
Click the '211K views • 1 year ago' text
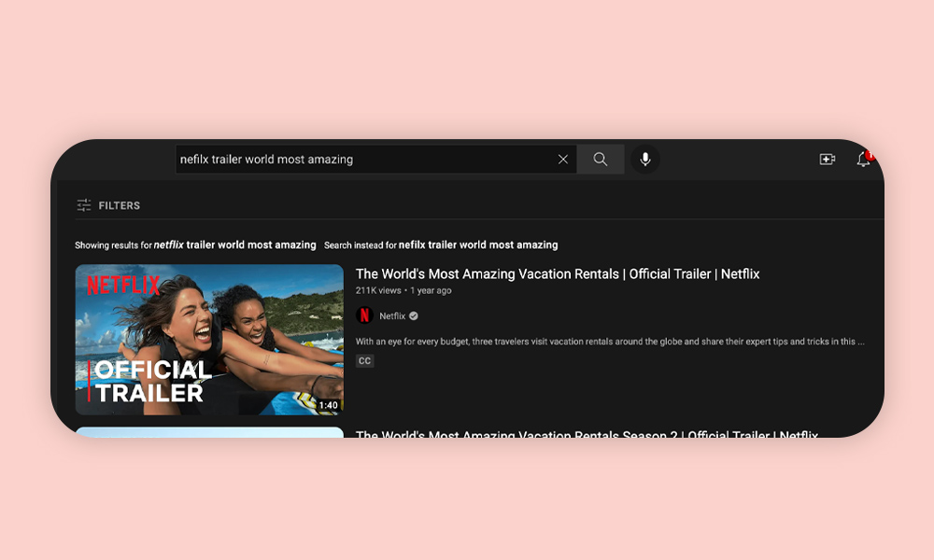tap(403, 290)
